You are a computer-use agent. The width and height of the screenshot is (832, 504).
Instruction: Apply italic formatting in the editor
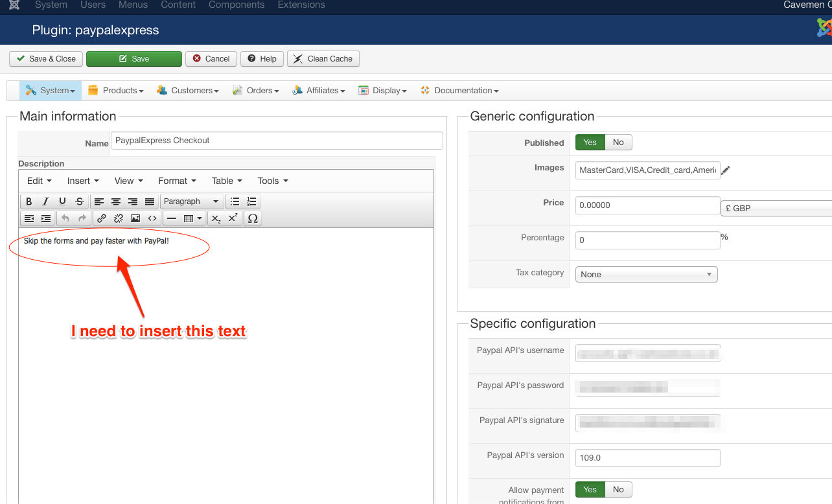[x=45, y=201]
